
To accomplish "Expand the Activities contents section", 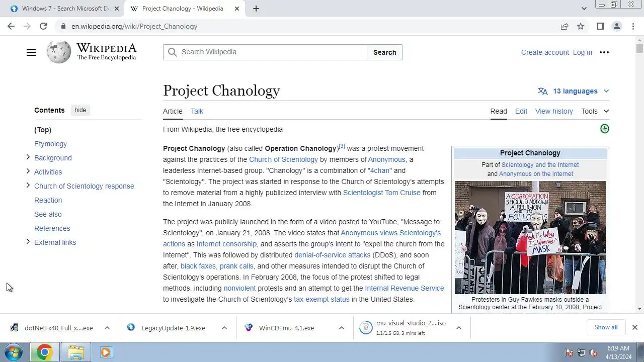I will tap(28, 171).
